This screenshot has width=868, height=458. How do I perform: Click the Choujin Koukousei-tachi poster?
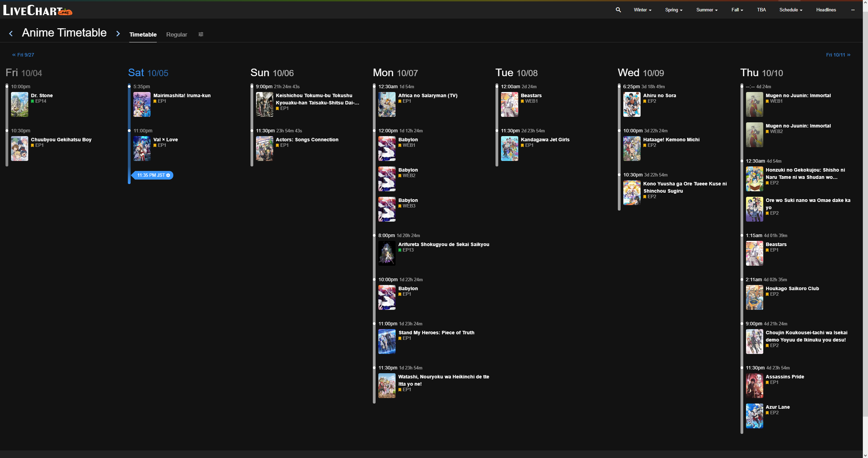pyautogui.click(x=754, y=342)
